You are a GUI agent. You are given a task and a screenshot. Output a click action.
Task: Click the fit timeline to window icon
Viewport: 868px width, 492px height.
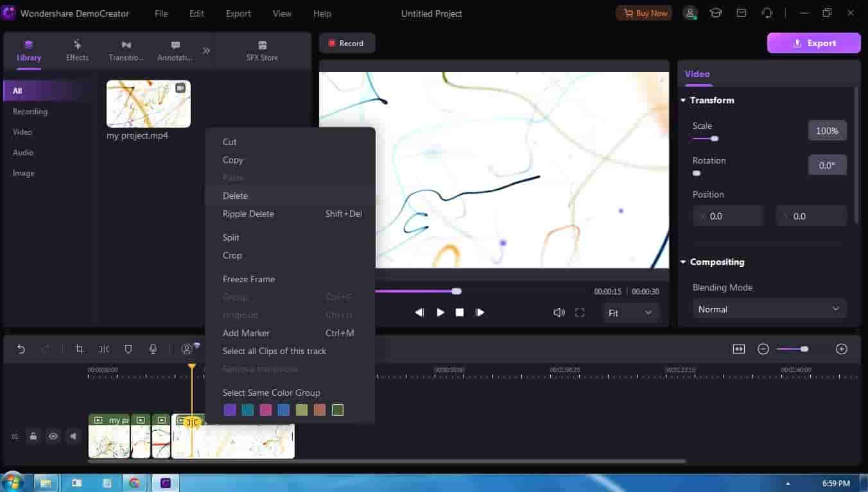coord(739,349)
